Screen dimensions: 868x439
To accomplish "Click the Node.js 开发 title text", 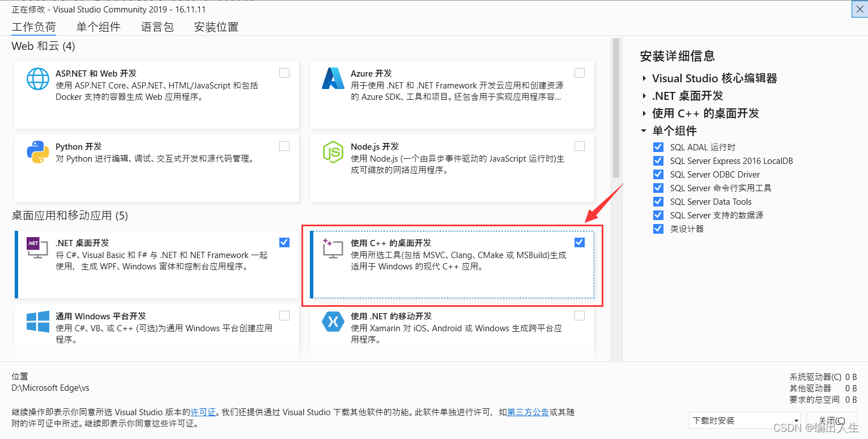I will [x=375, y=146].
